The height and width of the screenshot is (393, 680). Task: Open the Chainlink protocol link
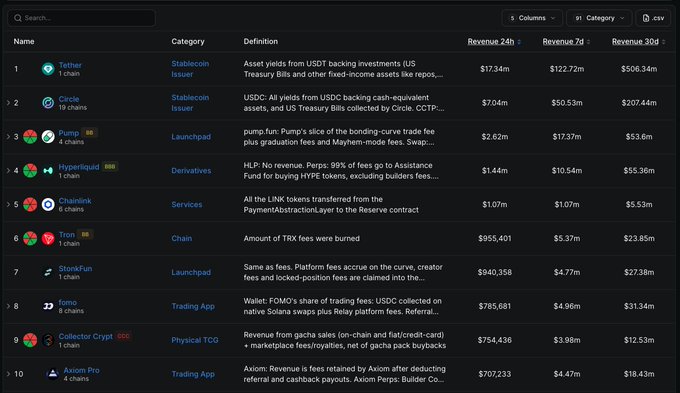click(75, 201)
